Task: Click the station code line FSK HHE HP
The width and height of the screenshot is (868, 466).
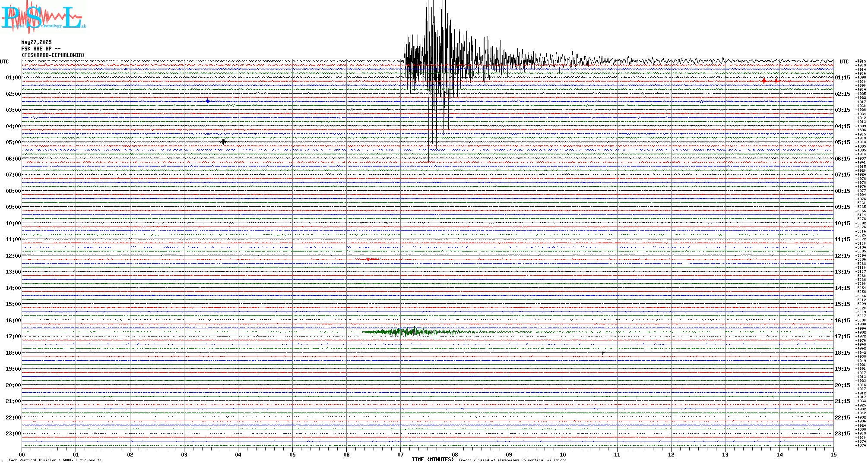Action: pos(41,49)
